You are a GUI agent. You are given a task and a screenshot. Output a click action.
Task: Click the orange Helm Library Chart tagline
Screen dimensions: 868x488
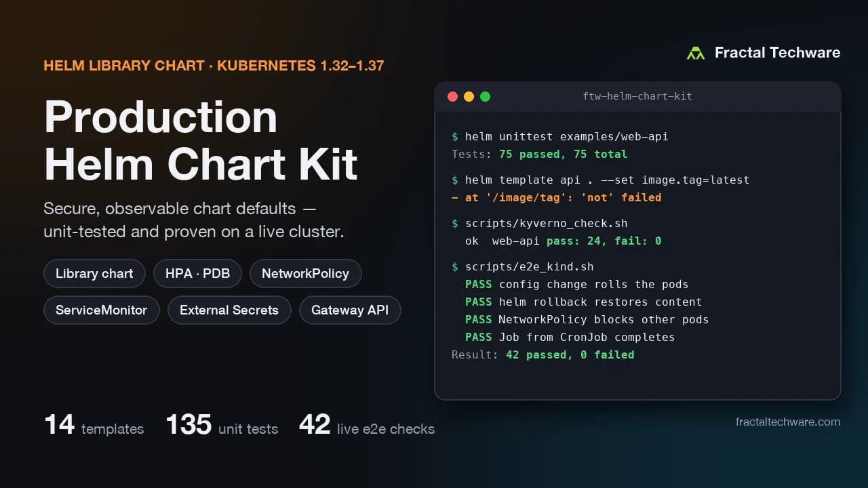coord(214,66)
